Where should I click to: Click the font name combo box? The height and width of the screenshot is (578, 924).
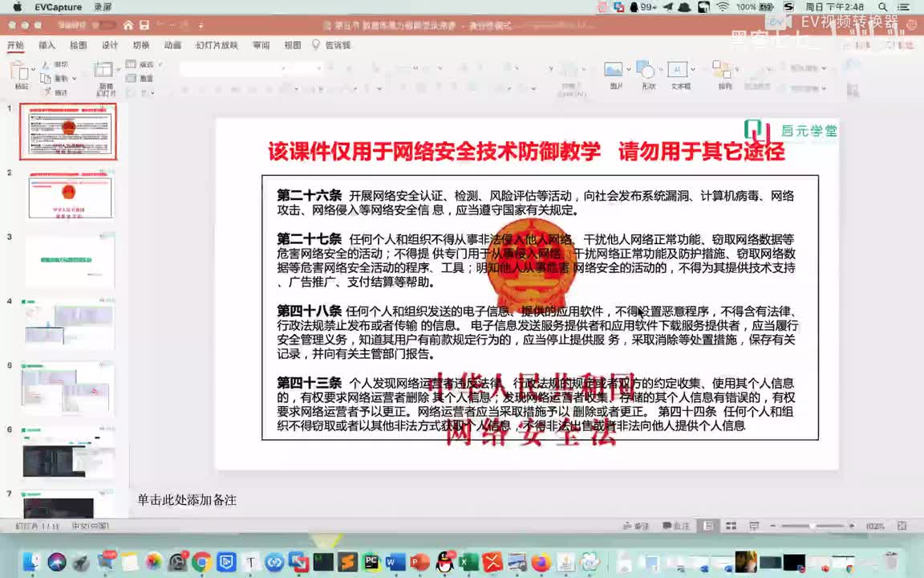[x=233, y=69]
